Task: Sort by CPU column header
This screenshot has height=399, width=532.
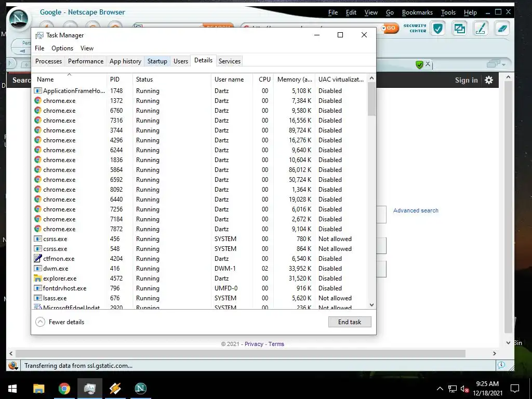Action: (x=263, y=79)
